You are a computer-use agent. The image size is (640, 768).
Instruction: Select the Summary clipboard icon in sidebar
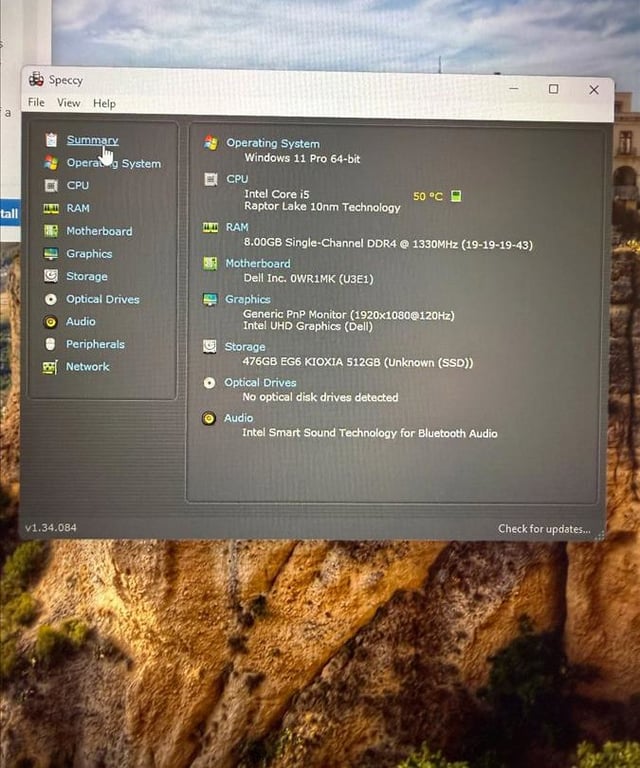[x=51, y=140]
